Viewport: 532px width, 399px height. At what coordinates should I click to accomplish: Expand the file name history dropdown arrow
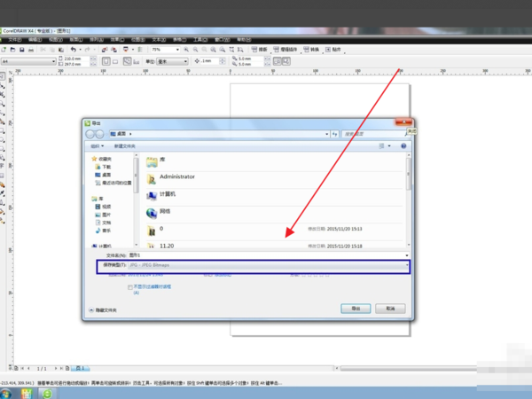pyautogui.click(x=406, y=255)
